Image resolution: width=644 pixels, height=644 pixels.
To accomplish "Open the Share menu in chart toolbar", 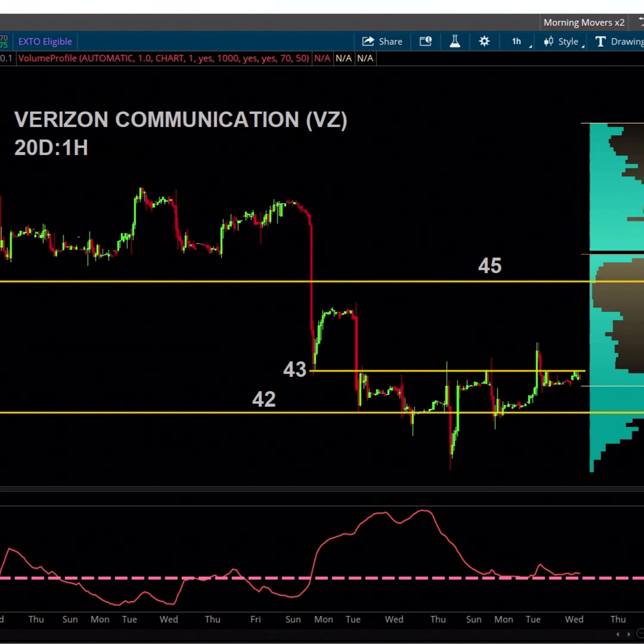I will (x=382, y=42).
